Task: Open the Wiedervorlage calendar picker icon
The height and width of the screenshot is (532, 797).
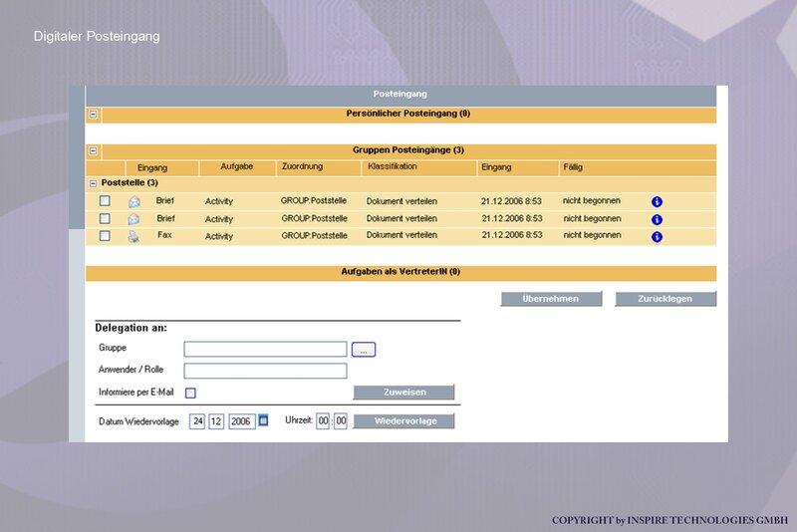Action: [263, 420]
